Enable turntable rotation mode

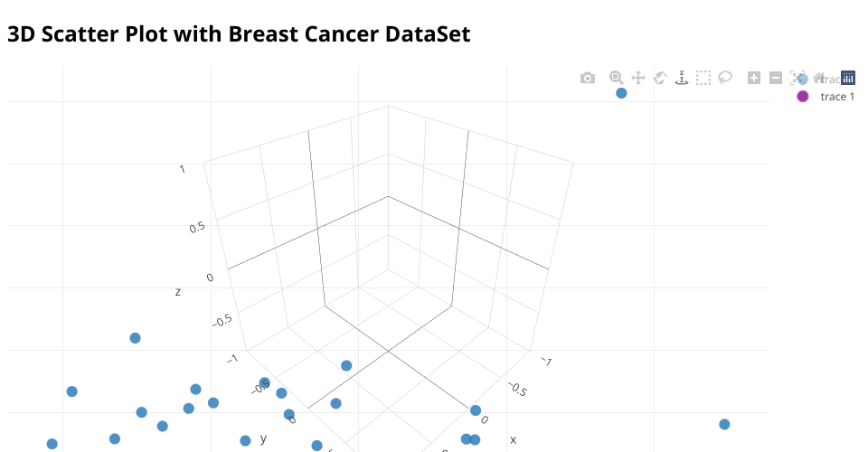[682, 78]
